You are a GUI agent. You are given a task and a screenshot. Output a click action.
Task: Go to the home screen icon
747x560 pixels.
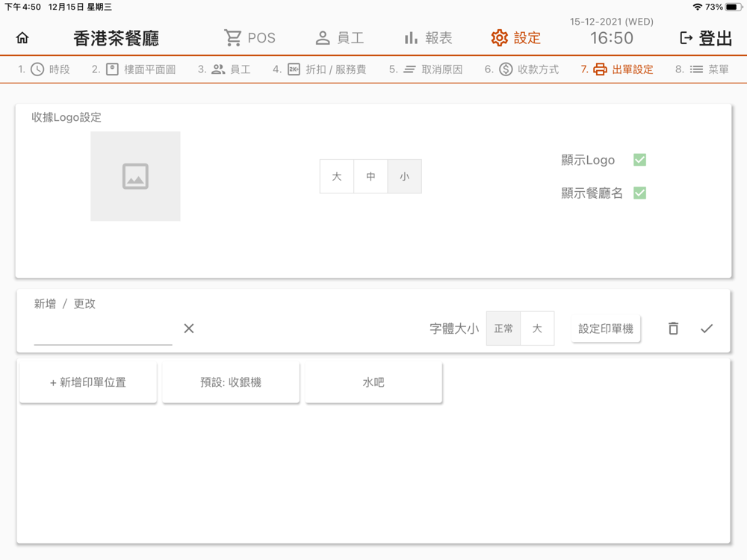tap(22, 37)
